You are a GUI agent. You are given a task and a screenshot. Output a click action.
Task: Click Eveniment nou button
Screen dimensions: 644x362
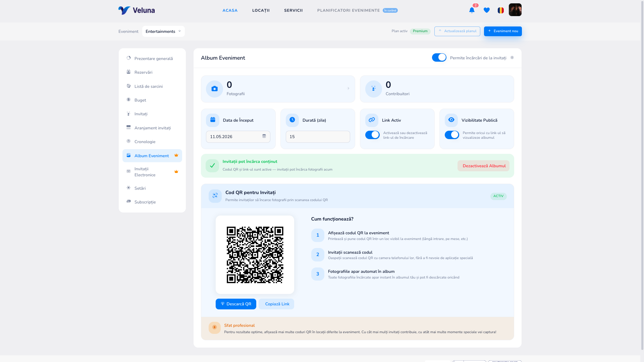pyautogui.click(x=503, y=31)
